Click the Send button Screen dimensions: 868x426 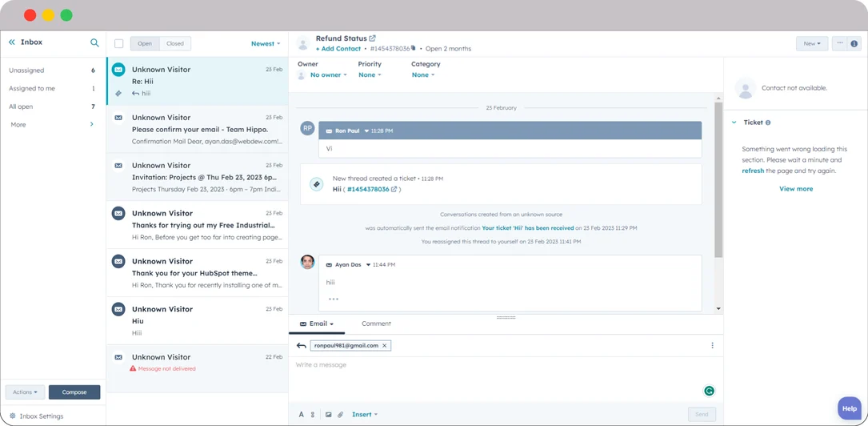tap(702, 414)
